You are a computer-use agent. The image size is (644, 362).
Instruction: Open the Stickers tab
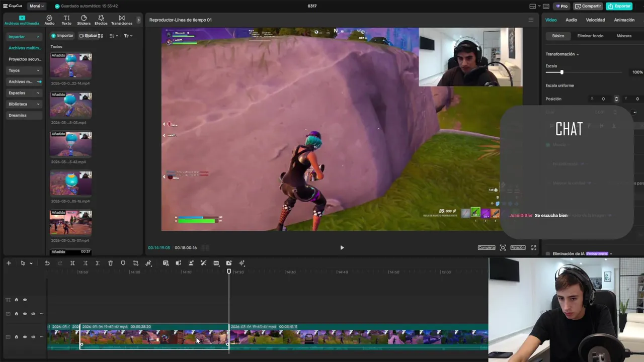pos(84,20)
